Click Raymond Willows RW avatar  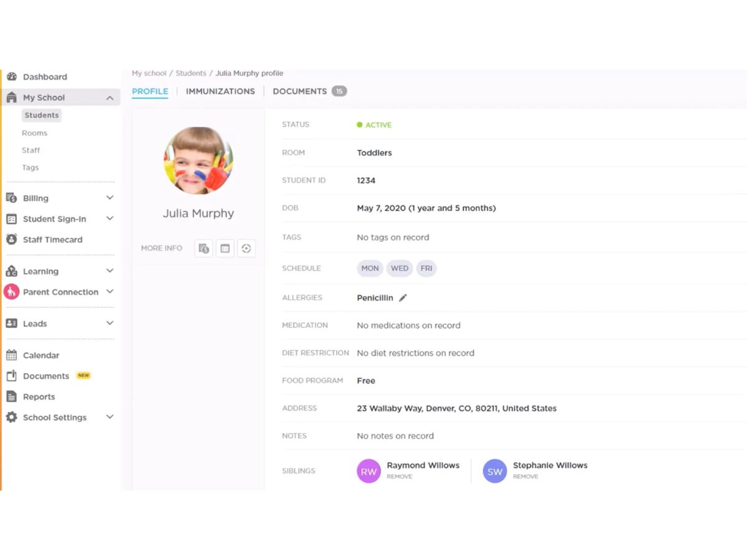369,471
